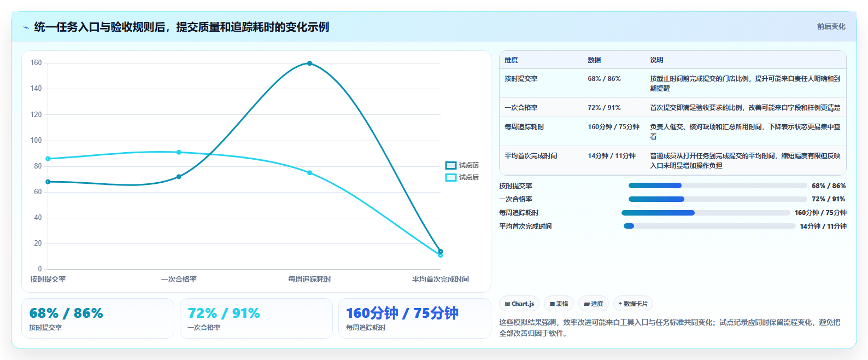
Task: Click the panel title 统一任务入口与验收规则后
Action: click(181, 27)
